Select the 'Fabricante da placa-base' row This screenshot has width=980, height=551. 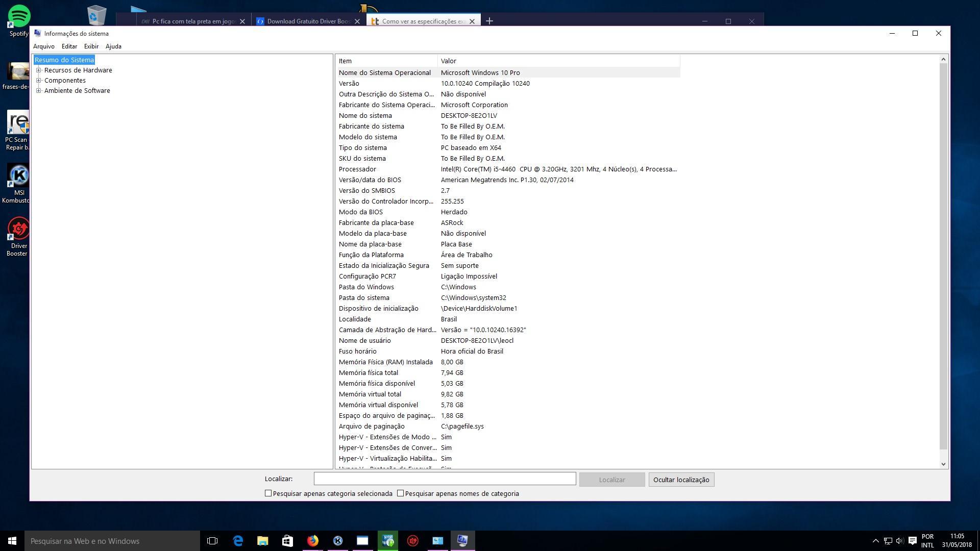[x=508, y=223]
